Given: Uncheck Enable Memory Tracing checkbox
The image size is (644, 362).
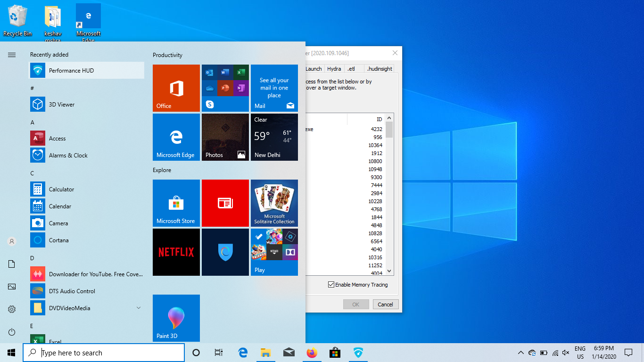Looking at the screenshot, I should tap(331, 285).
